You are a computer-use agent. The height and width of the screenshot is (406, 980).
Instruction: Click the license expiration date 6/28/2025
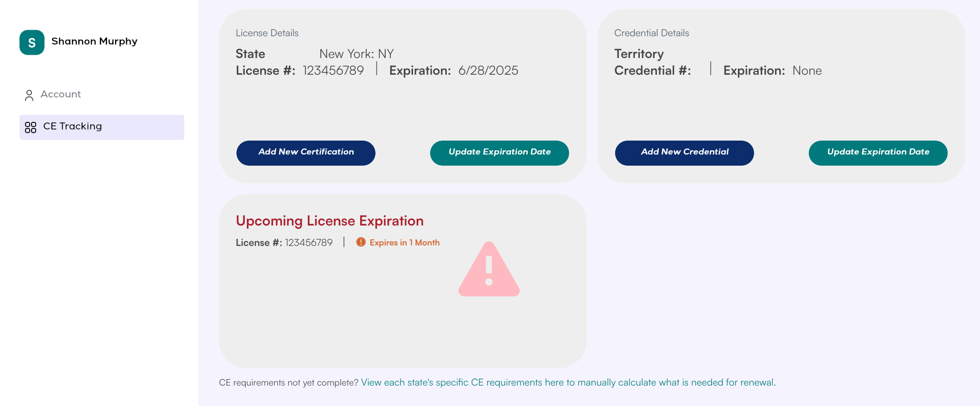pos(488,71)
